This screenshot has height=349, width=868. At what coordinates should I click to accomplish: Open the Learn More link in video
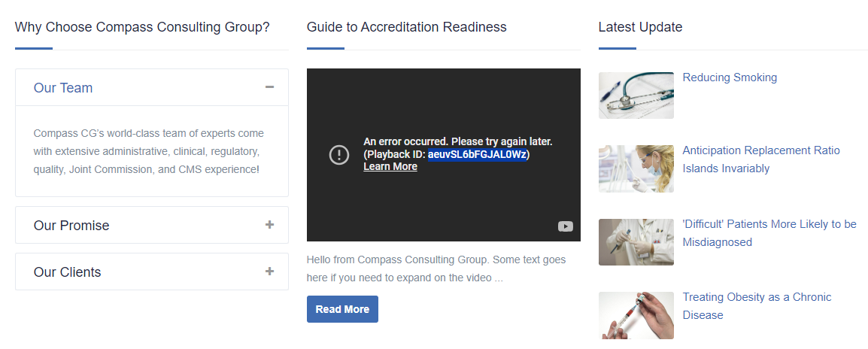click(x=390, y=166)
